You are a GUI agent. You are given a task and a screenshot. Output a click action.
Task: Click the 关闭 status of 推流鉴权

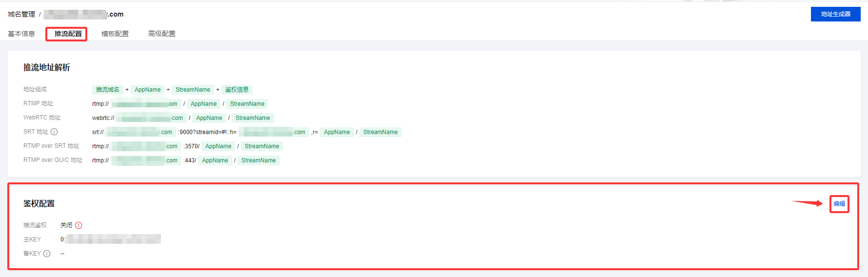tap(66, 225)
